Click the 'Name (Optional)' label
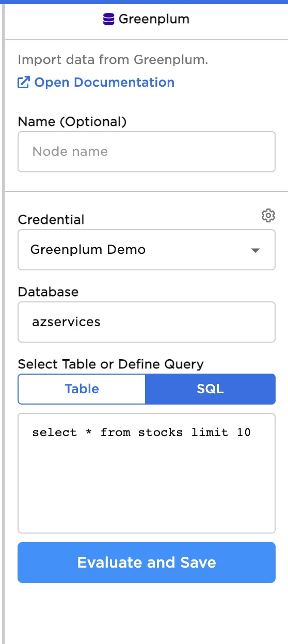 [x=72, y=122]
